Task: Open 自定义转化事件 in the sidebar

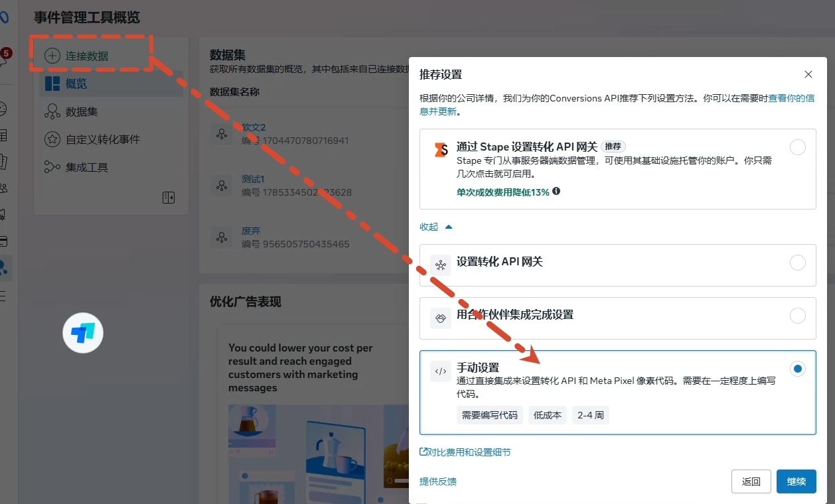Action: [x=102, y=139]
